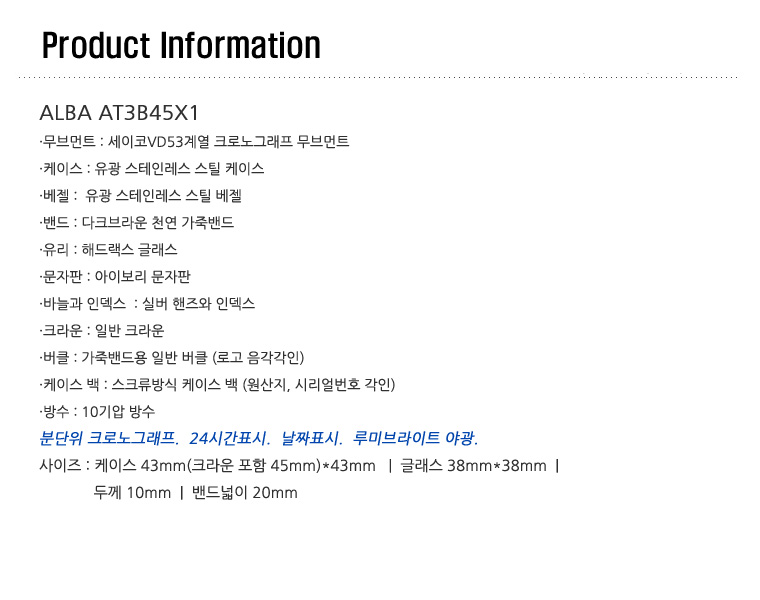Click blue text 루미브라이트 야광
Screen dimensions: 760x600
[415, 438]
